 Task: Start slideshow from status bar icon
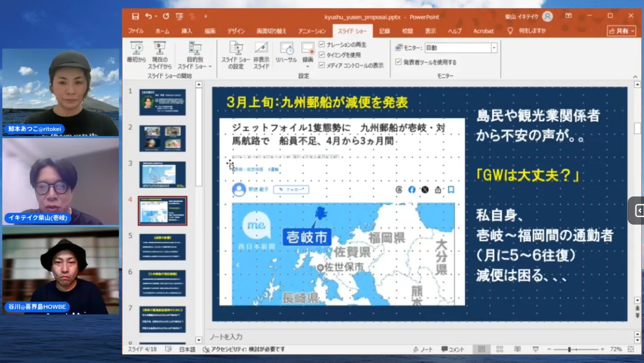pos(535,349)
